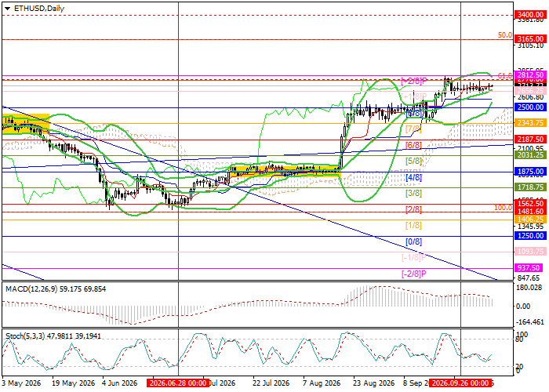Select the 847.65 price scale value
Image resolution: width=549 pixels, height=392 pixels.
(529, 278)
